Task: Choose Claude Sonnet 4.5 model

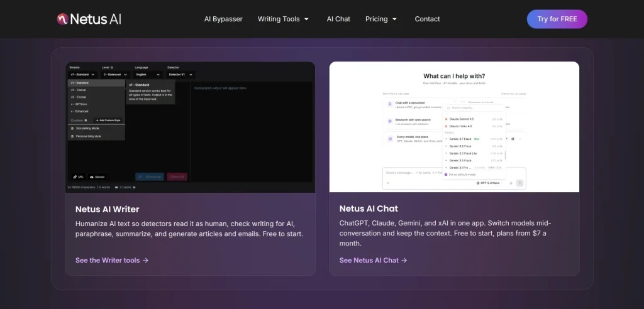Action: (x=474, y=119)
